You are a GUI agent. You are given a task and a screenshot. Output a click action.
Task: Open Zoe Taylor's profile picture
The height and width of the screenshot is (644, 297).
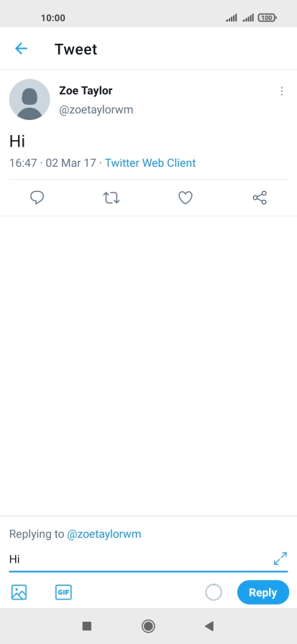[29, 99]
